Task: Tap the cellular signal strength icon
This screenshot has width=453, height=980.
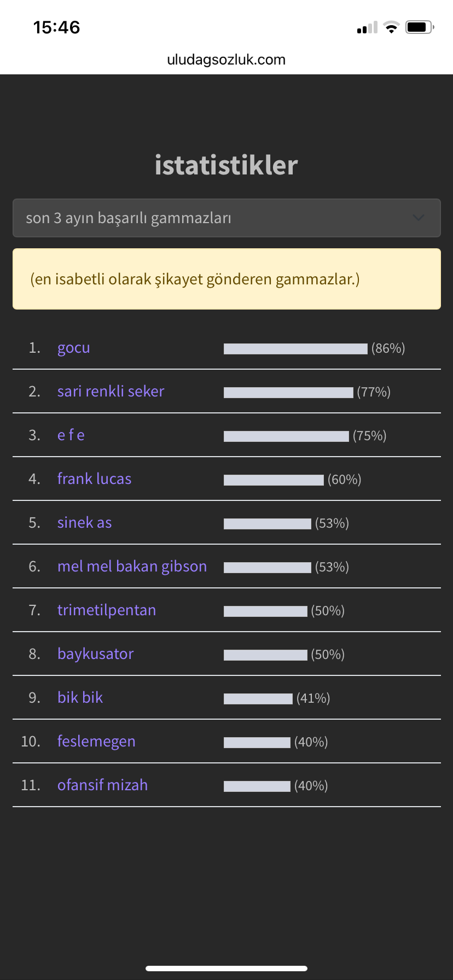Action: [x=367, y=28]
